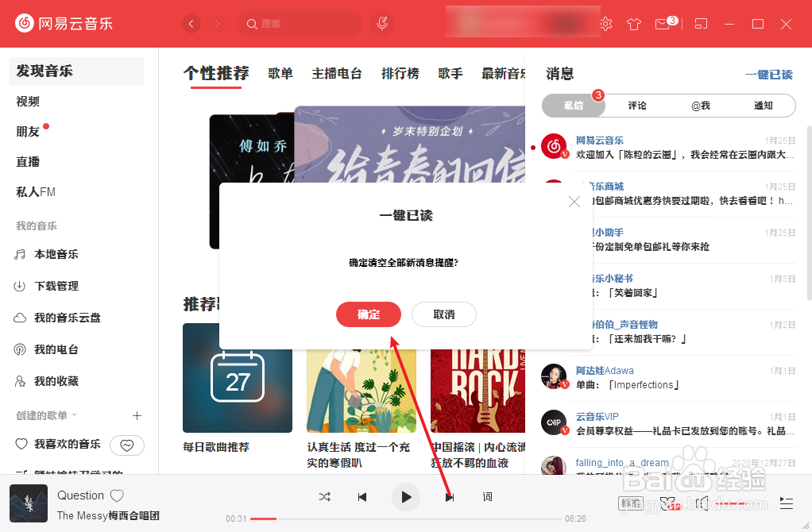The width and height of the screenshot is (812, 532).
Task: Go back with the left arrow button
Action: [x=191, y=24]
